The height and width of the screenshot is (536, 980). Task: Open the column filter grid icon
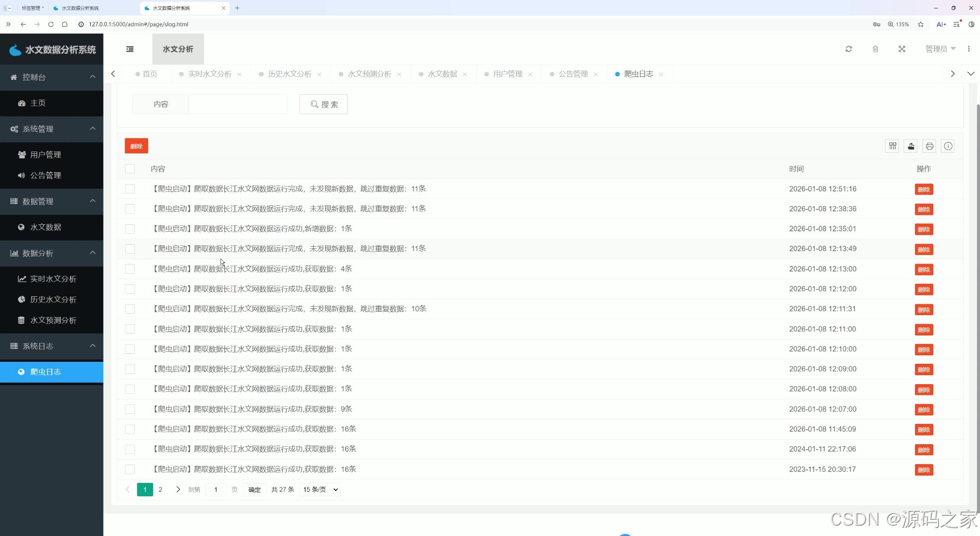click(892, 146)
